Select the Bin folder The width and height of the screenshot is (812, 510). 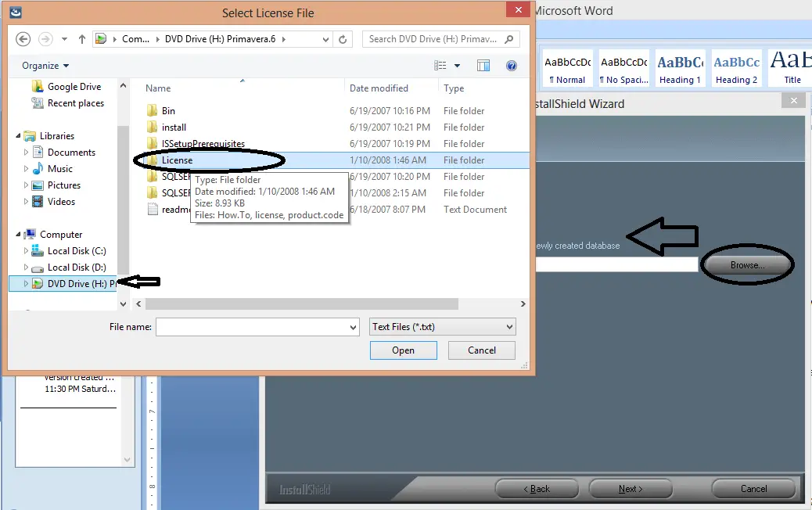pyautogui.click(x=167, y=111)
